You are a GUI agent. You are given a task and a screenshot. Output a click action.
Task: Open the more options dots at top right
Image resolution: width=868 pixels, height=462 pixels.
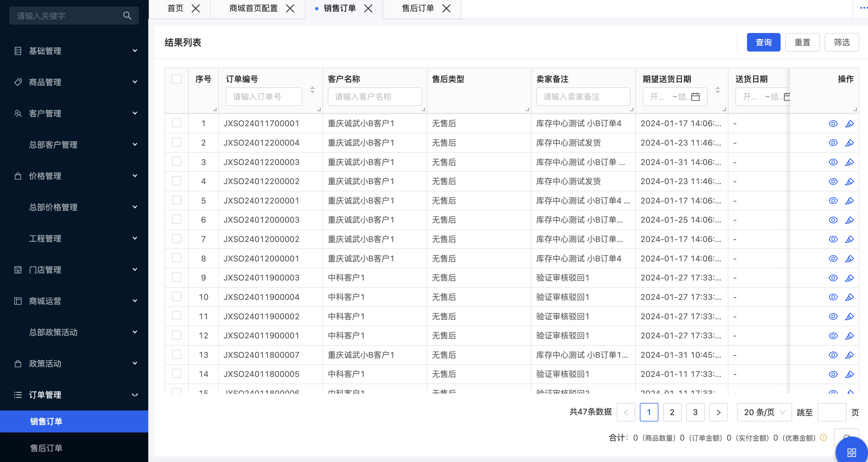coord(863,8)
